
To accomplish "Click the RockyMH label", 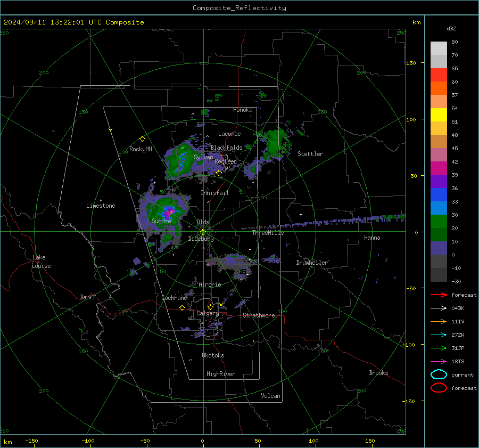I will click(x=141, y=149).
